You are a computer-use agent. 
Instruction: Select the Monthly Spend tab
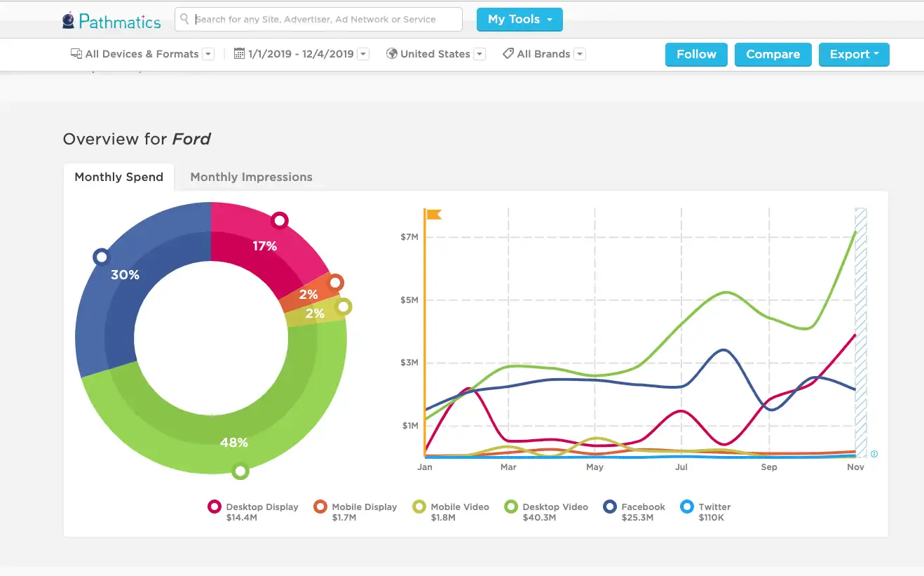point(119,177)
